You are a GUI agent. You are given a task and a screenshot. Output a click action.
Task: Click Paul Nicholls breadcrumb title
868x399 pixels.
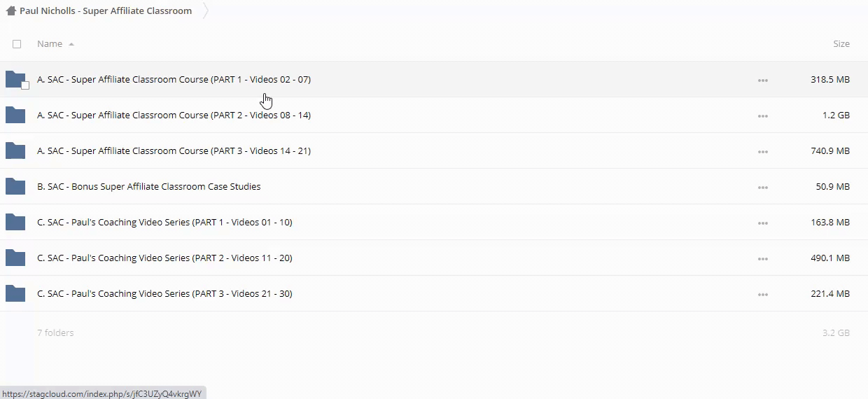[106, 11]
